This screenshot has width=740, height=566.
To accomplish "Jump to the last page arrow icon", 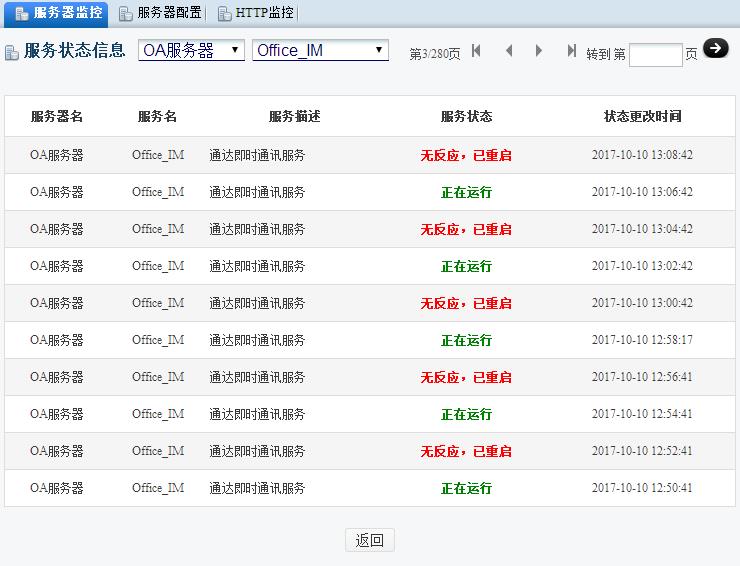I will tap(571, 51).
